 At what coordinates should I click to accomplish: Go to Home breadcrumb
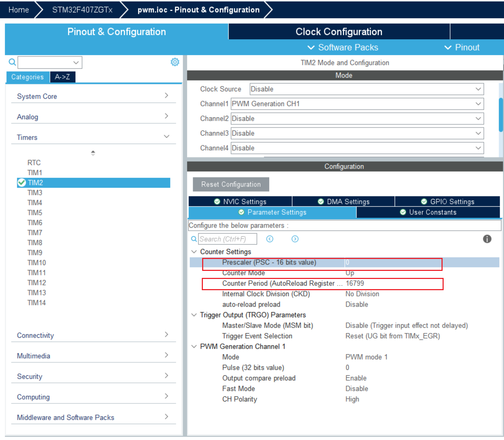tap(19, 10)
